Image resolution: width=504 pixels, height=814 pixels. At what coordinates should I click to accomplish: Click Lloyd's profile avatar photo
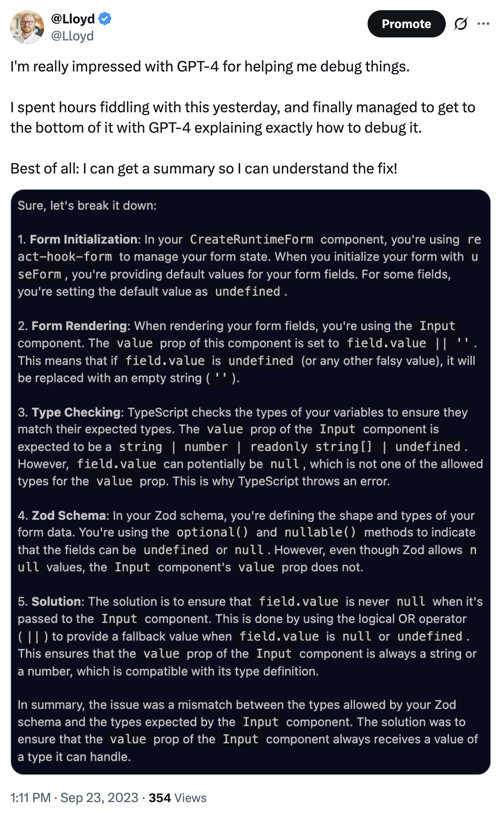coord(27,27)
